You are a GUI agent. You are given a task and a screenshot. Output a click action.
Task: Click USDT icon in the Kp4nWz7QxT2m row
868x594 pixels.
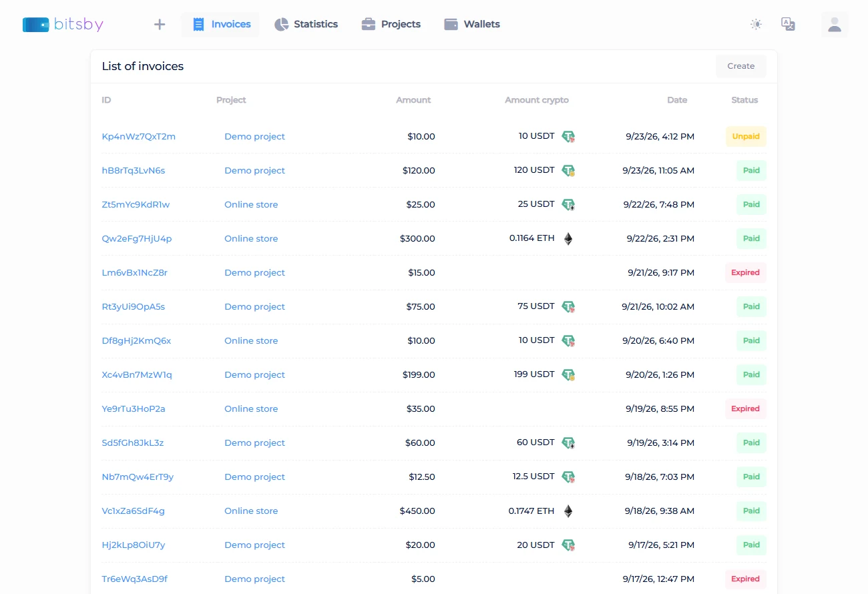[x=568, y=137]
